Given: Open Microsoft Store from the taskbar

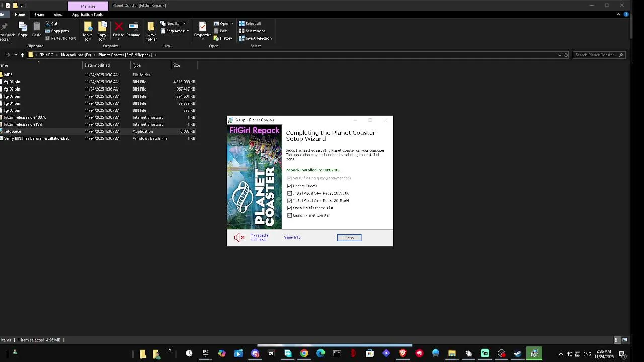Looking at the screenshot, I should coord(370,353).
